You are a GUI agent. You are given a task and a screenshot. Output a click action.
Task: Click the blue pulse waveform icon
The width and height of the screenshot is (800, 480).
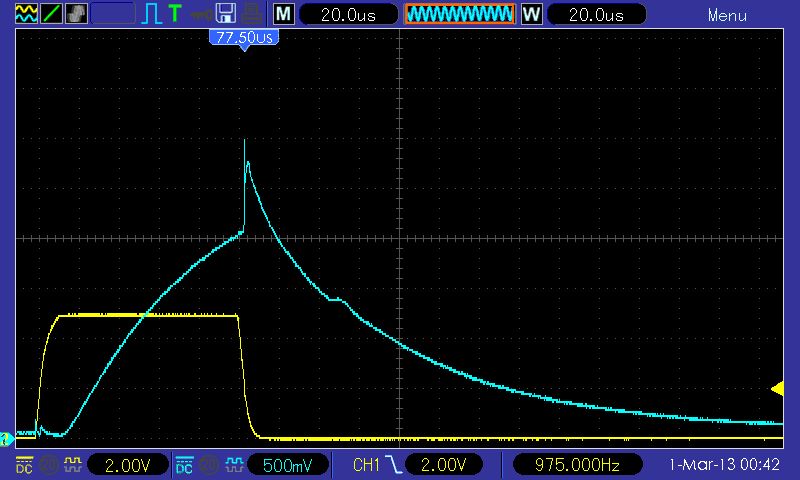[x=151, y=14]
